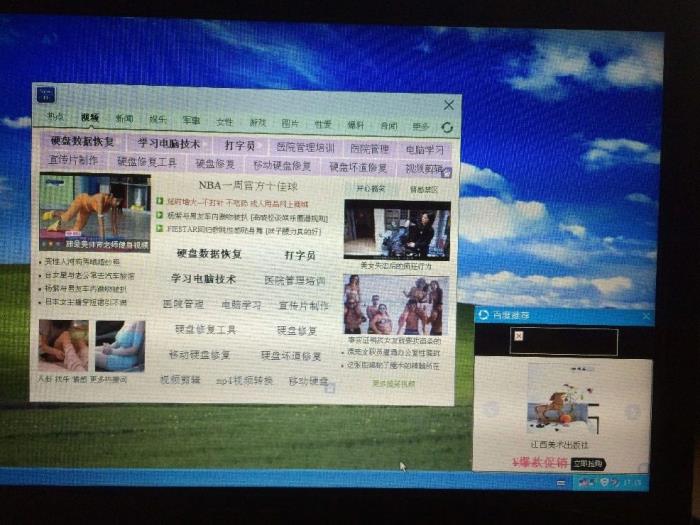This screenshot has width=700, height=525.
Task: Click the beach group photo thumbnail
Action: pyautogui.click(x=394, y=304)
